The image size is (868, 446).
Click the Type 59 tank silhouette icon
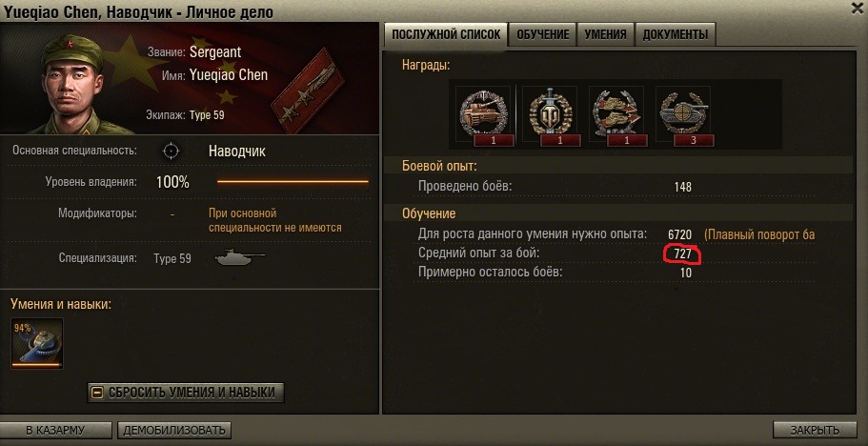coord(239,257)
